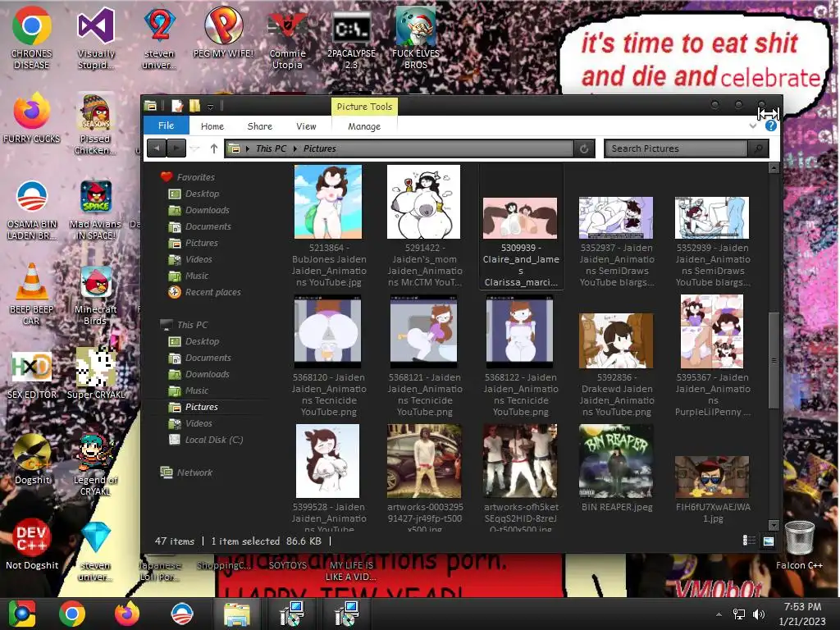Expand the ribbon with the chevron
Image resolution: width=840 pixels, height=630 pixels.
point(753,126)
